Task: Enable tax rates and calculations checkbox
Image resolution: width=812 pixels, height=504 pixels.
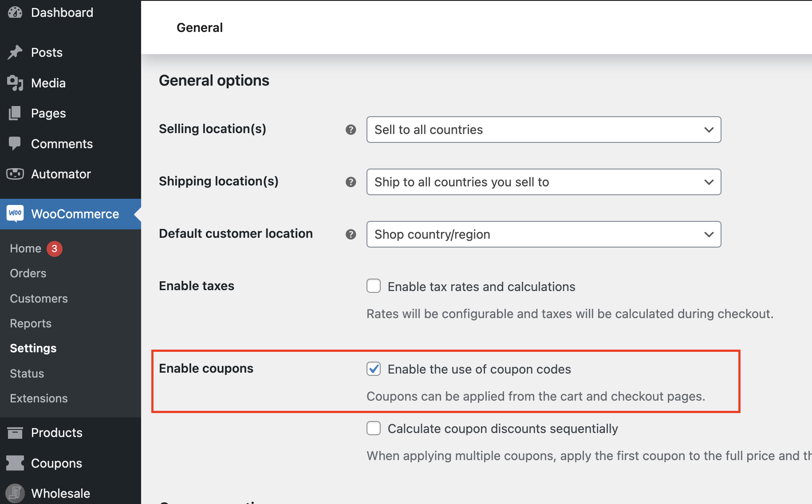Action: point(374,286)
